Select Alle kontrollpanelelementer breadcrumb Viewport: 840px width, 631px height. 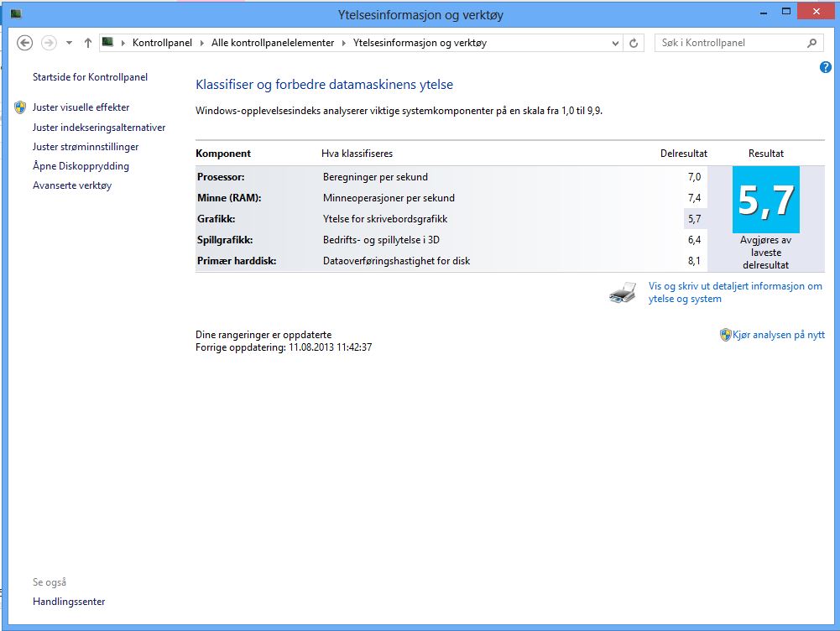(273, 43)
